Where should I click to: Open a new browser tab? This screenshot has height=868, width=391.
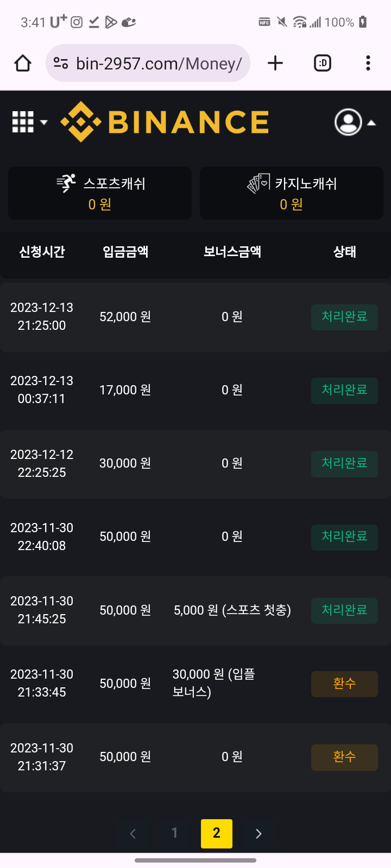point(275,63)
